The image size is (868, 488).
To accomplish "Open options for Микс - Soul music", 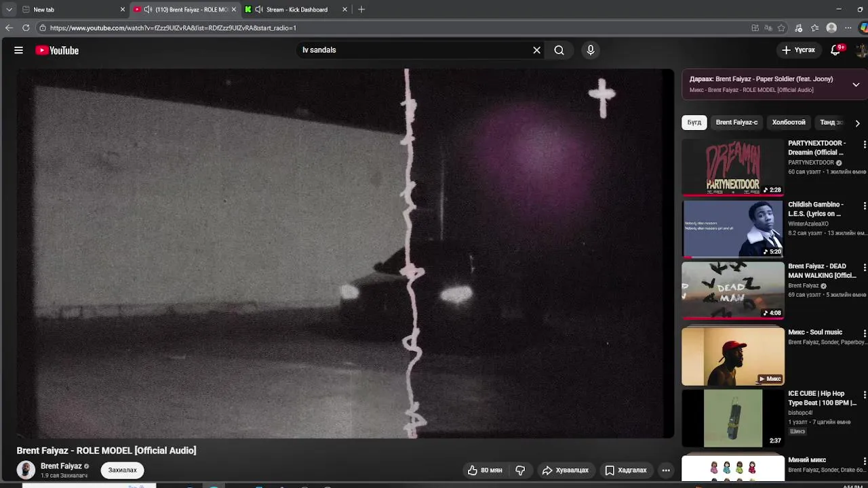I will click(864, 333).
